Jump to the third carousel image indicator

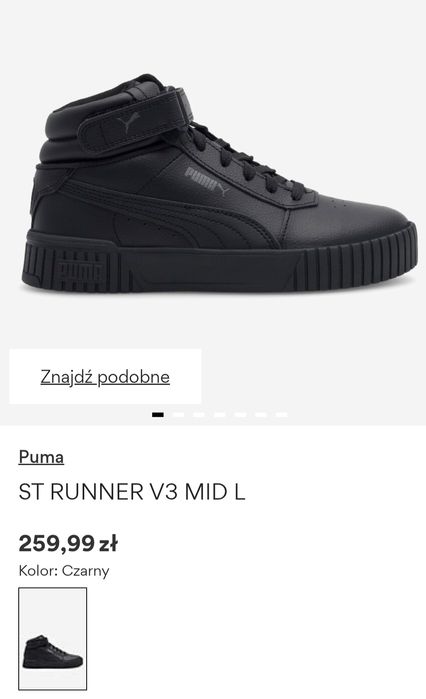click(199, 415)
